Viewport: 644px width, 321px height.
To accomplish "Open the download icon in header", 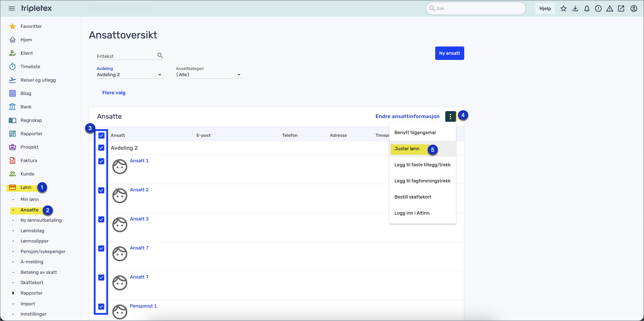I will [x=575, y=8].
